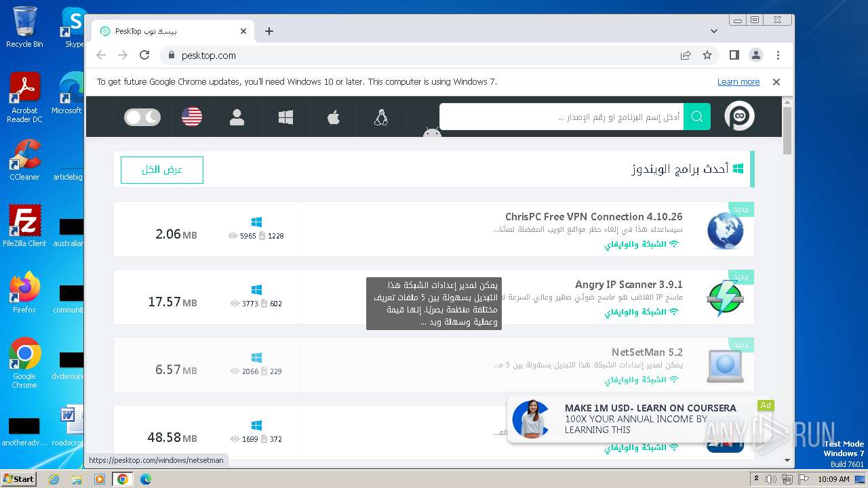The width and height of the screenshot is (868, 488).
Task: Reload the pesktop.com page
Action: tap(144, 56)
